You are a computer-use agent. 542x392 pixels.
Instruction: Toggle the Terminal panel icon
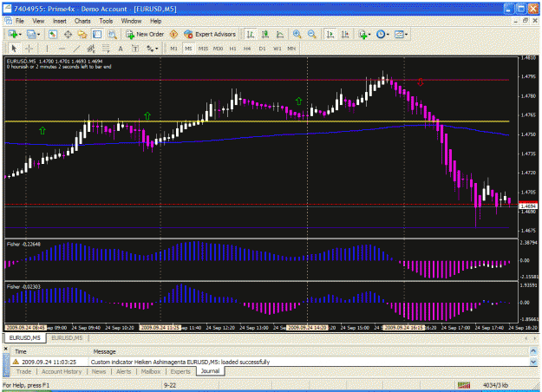point(97,34)
